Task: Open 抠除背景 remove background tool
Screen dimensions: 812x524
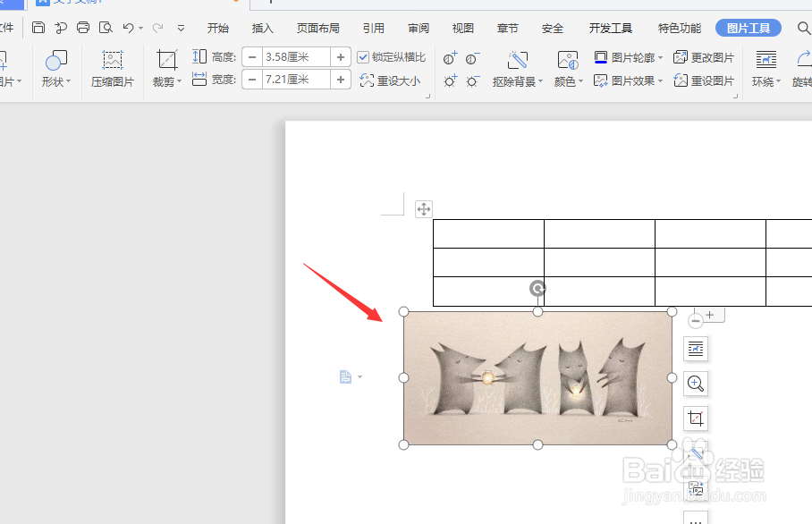Action: [518, 68]
